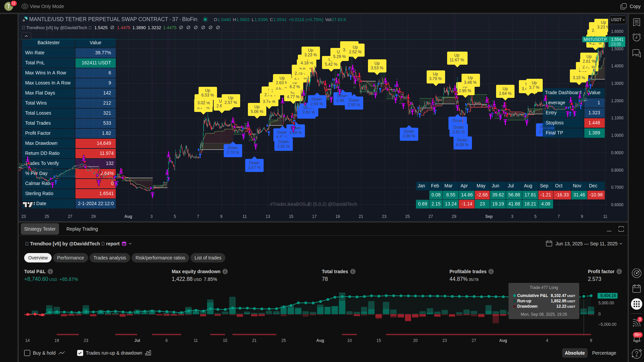
Task: Click the info icon next to Profitable trades
Action: [x=491, y=271]
